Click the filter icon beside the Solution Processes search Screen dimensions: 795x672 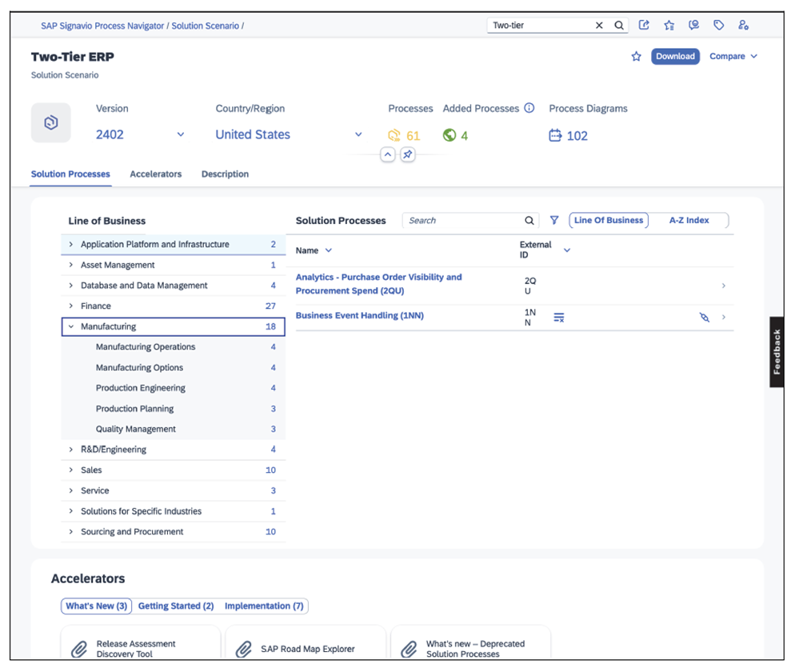pyautogui.click(x=554, y=220)
